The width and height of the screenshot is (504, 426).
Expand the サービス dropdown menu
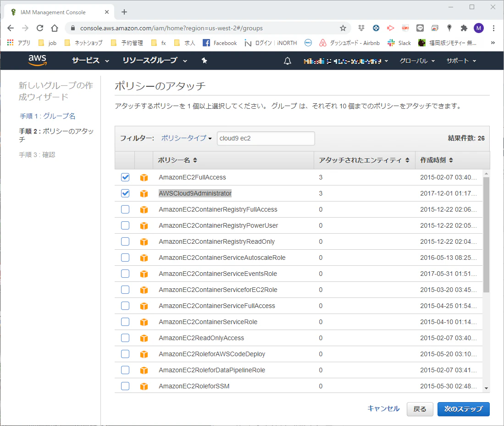pyautogui.click(x=91, y=61)
